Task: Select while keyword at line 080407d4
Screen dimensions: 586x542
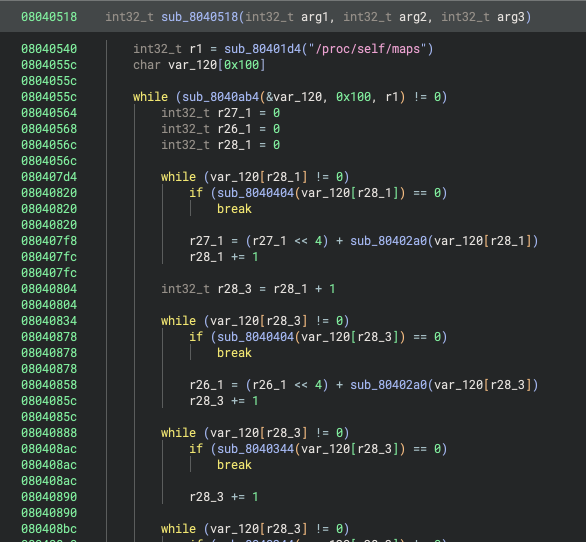Action: [178, 177]
